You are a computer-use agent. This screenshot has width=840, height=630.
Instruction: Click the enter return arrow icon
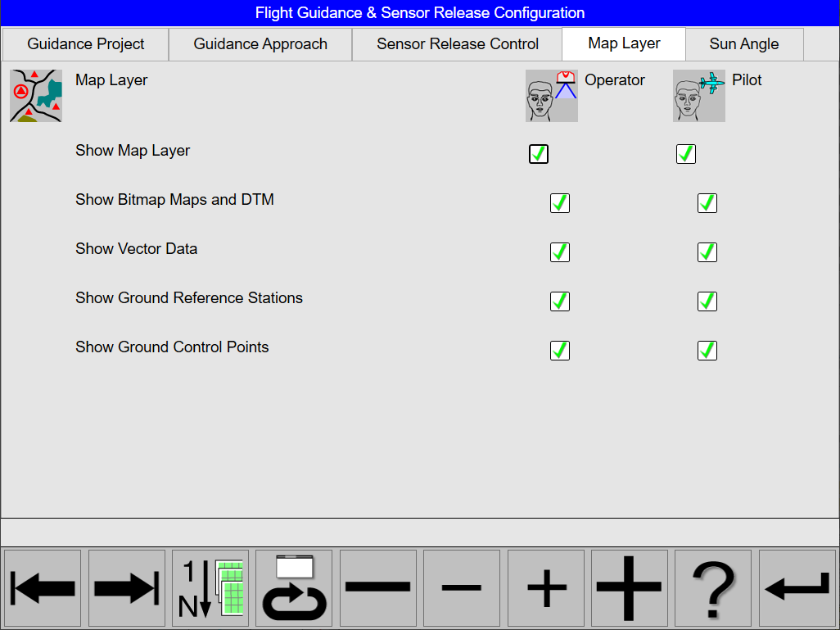point(797,588)
